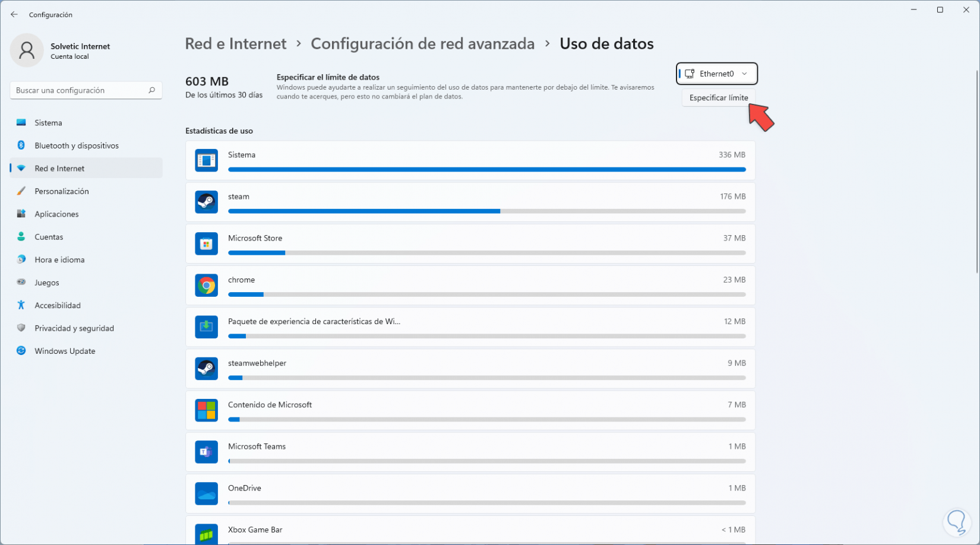Click the Microsoft Store icon
Image resolution: width=980 pixels, height=545 pixels.
point(207,244)
